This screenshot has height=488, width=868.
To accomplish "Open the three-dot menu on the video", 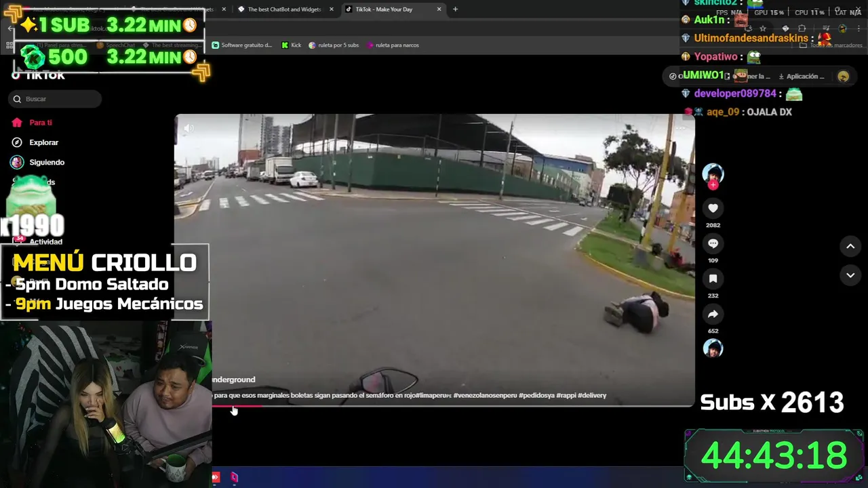I will click(681, 127).
